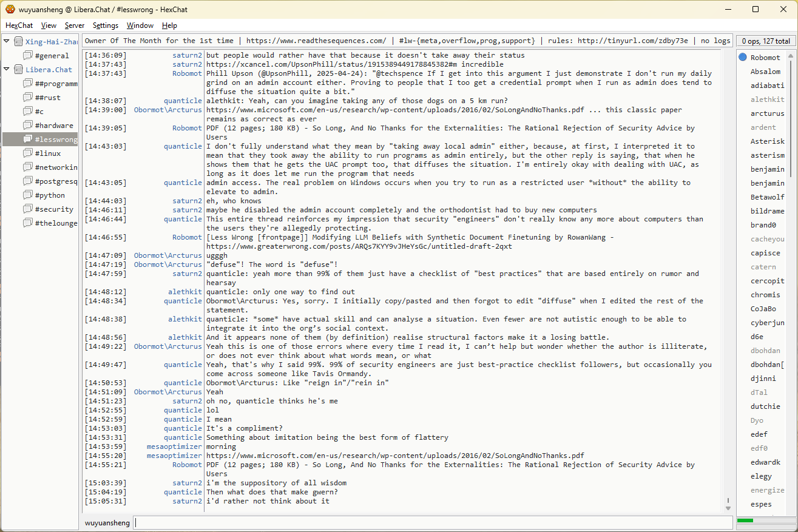The width and height of the screenshot is (798, 532).
Task: Click the blue status dot beside Robomot
Action: point(743,58)
